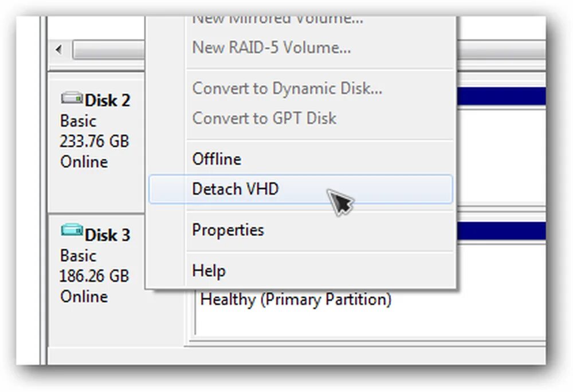Screen dimensions: 573x392
Task: Select the Disk 2 label
Action: point(108,100)
